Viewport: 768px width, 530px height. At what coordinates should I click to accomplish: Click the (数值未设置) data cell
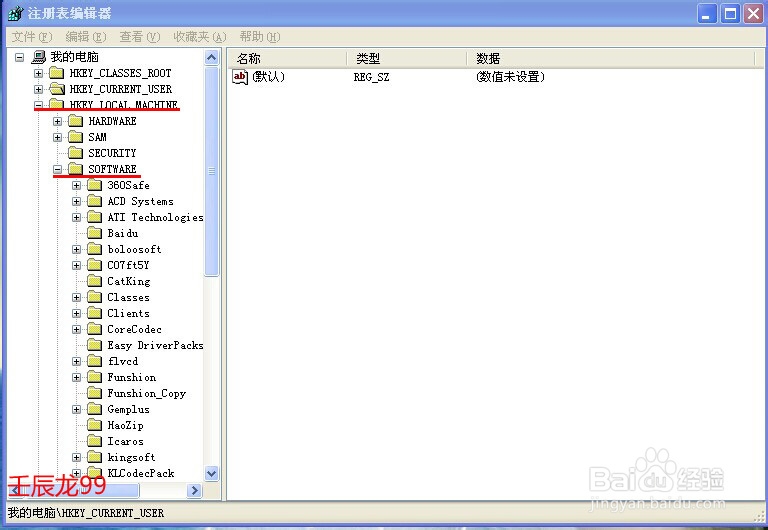point(510,77)
